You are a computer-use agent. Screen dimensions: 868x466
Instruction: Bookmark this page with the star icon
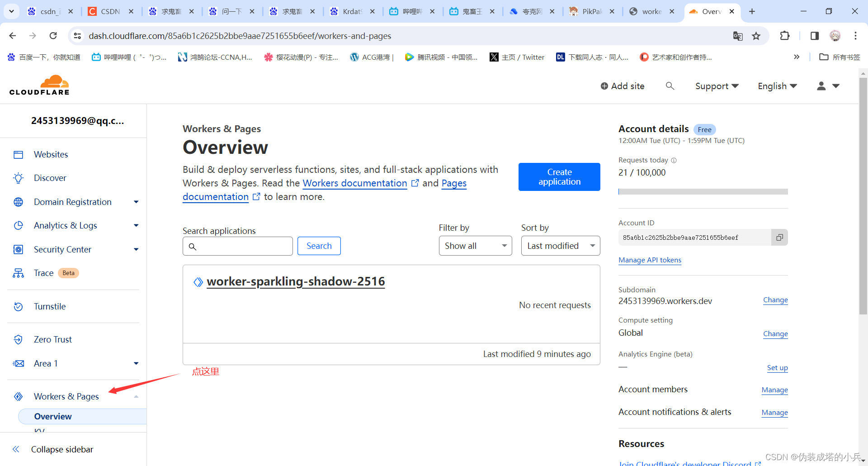pyautogui.click(x=756, y=36)
